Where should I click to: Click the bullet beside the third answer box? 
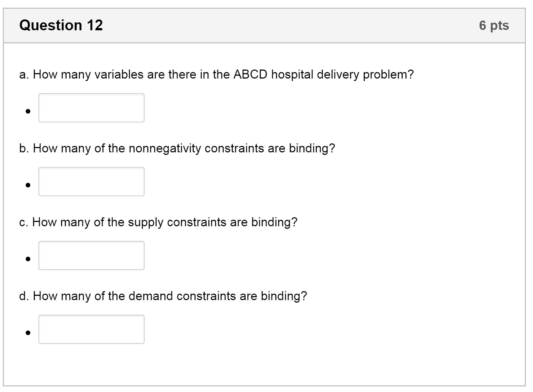click(28, 259)
